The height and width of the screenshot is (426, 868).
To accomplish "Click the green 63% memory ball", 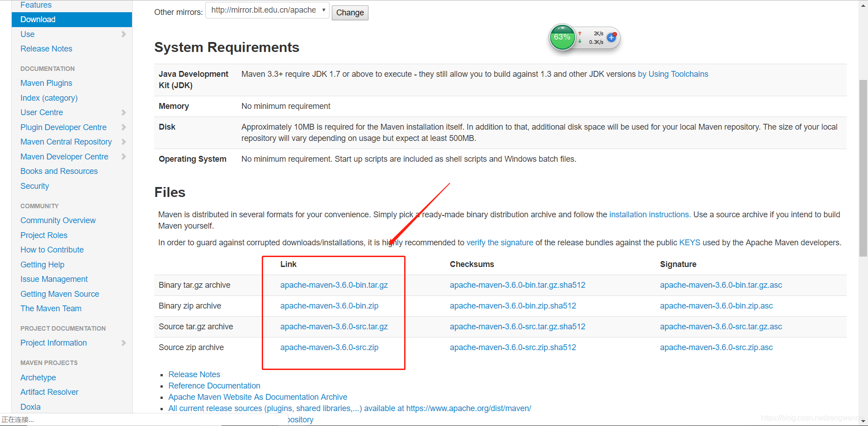I will click(x=562, y=37).
